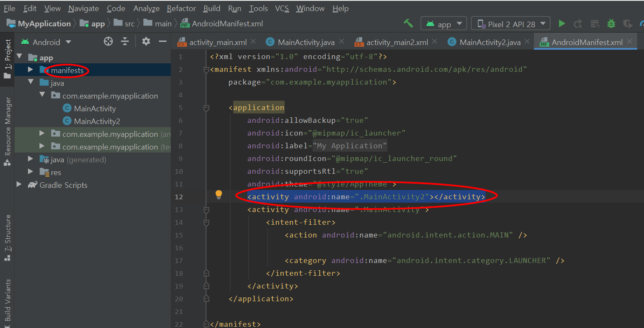
Task: Click line number 21 in gutter
Action: [178, 311]
